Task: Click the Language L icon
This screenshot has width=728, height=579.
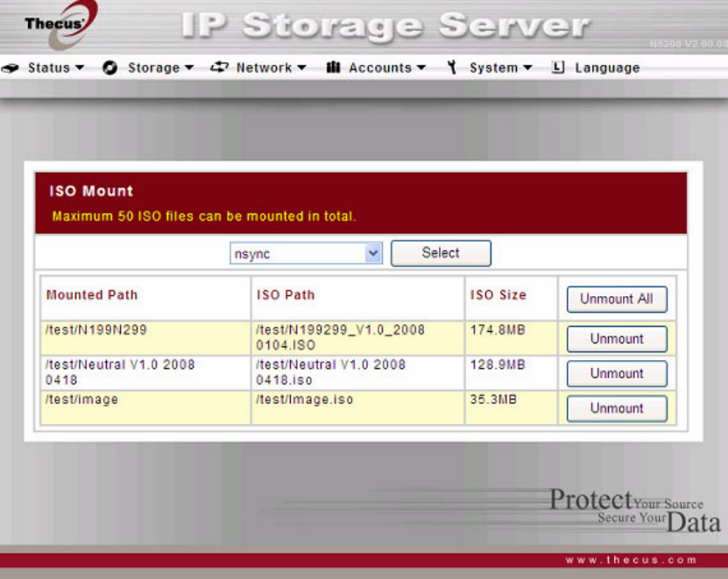Action: 557,67
